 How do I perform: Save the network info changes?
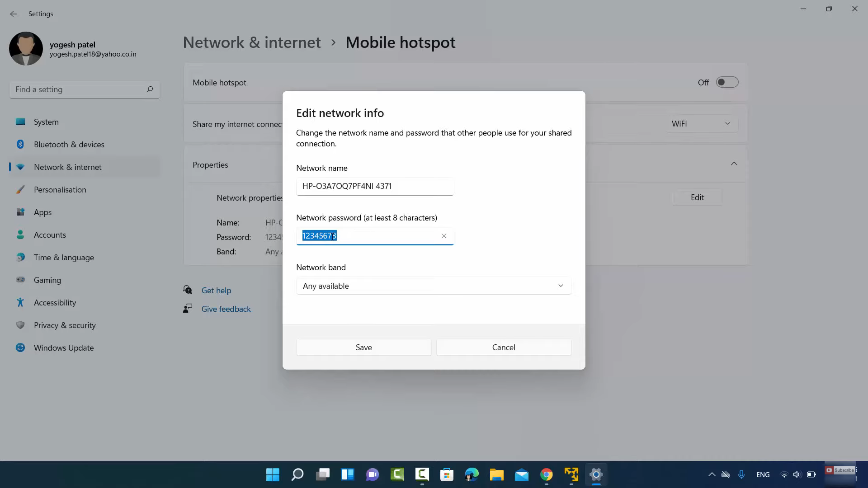click(363, 347)
